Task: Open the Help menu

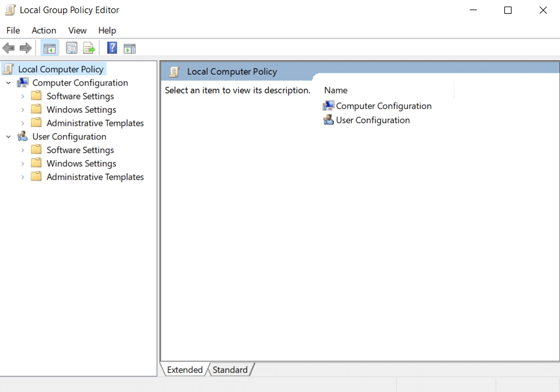Action: [x=107, y=30]
